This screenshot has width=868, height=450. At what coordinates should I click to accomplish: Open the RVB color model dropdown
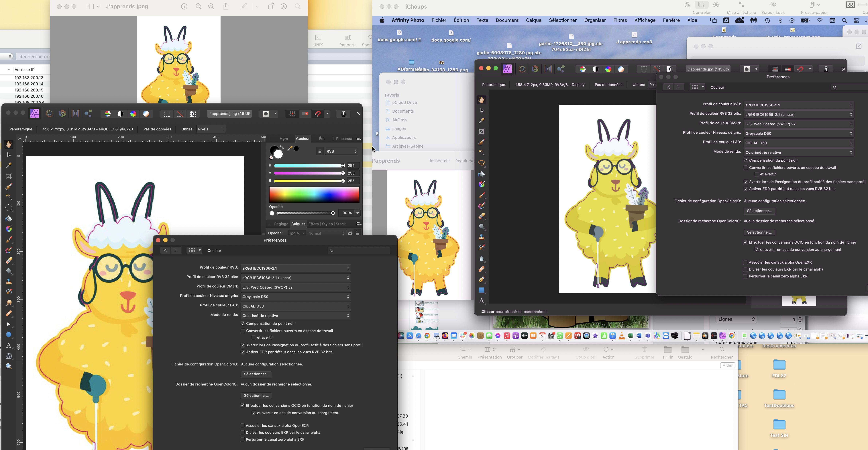[341, 151]
